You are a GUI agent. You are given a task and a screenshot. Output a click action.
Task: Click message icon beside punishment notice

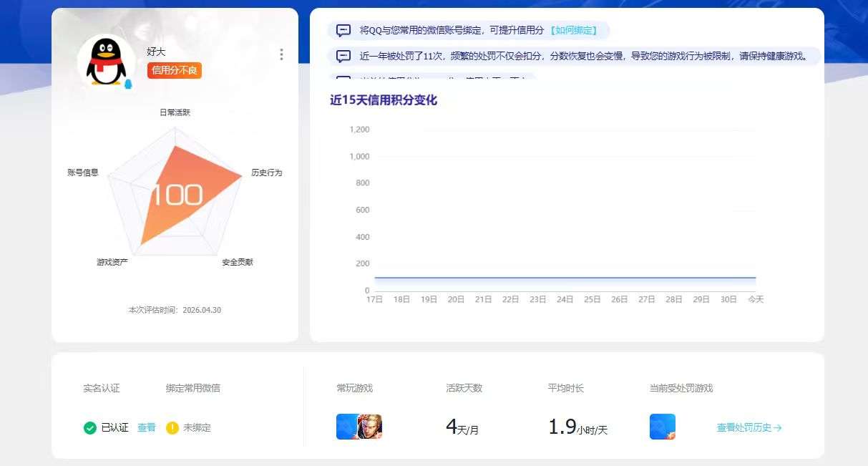point(343,56)
